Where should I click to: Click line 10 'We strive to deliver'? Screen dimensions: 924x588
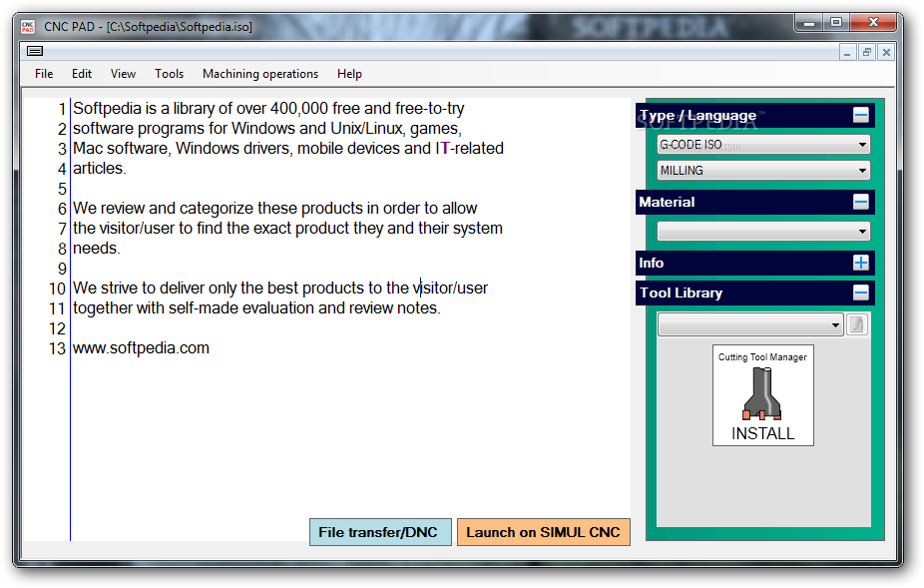click(x=280, y=288)
